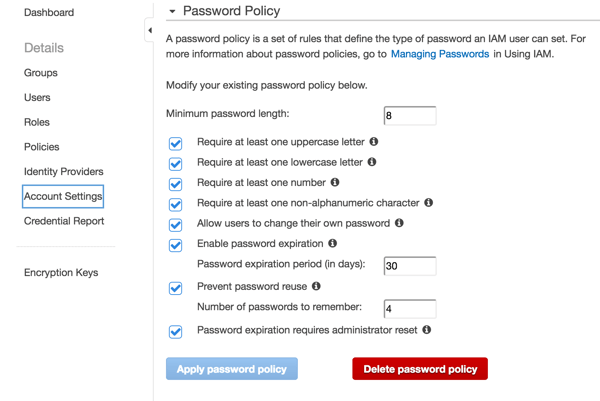Click info icon beside uppercase letter requirement
The image size is (600, 401).
point(374,142)
